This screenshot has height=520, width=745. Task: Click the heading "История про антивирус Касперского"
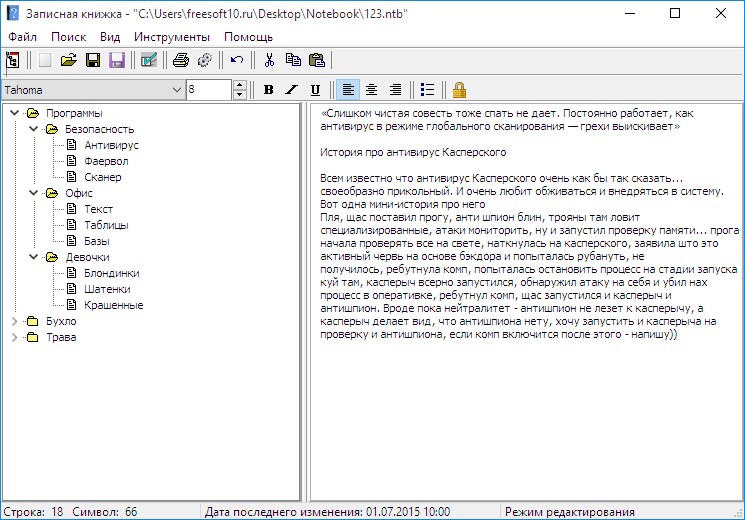click(x=413, y=152)
